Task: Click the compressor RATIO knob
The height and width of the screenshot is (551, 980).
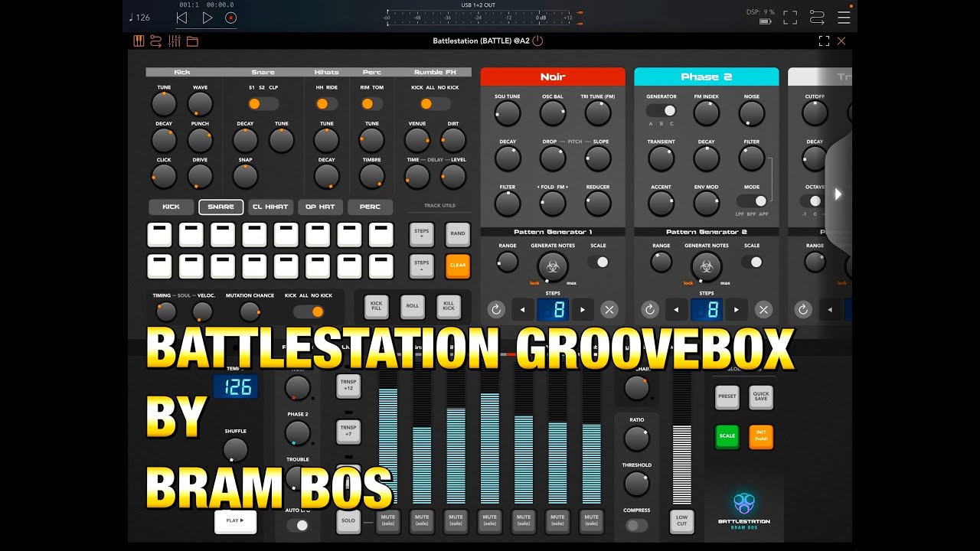Action: [637, 439]
